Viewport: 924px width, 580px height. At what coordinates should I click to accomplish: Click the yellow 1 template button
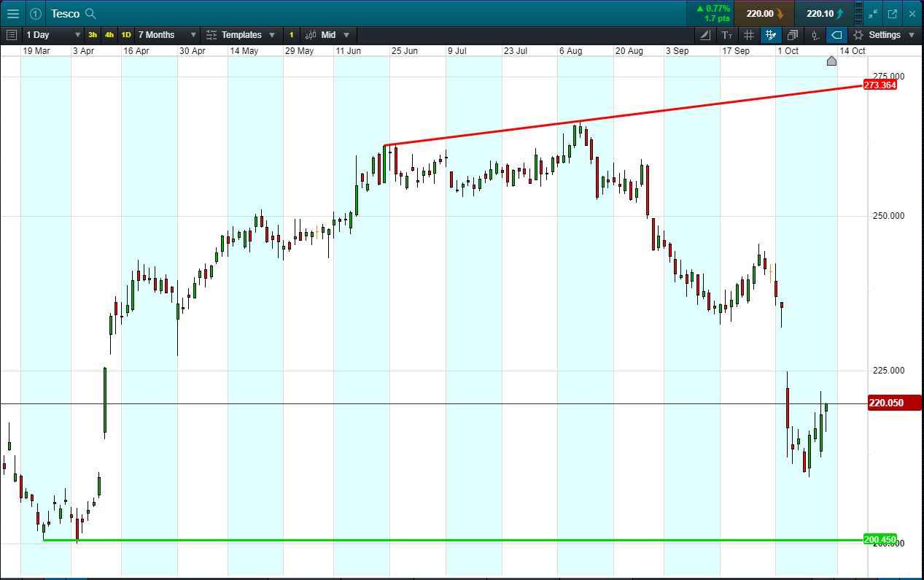[291, 35]
